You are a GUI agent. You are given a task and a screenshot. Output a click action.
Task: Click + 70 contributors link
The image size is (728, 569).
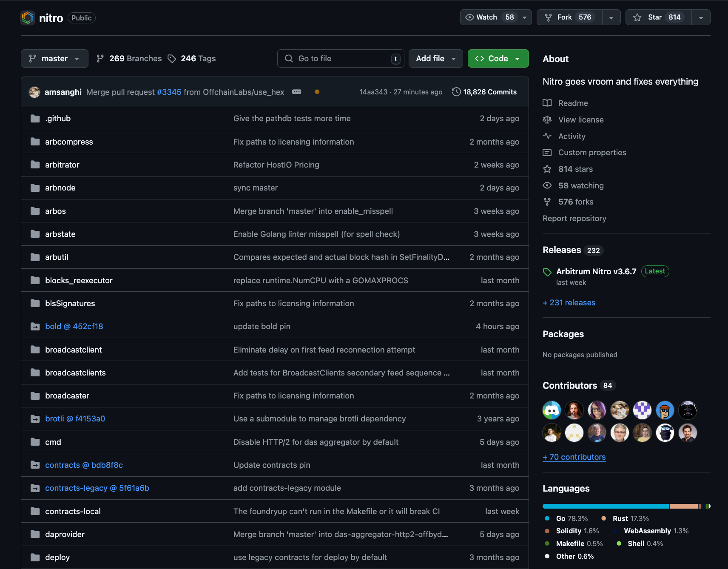click(x=574, y=457)
